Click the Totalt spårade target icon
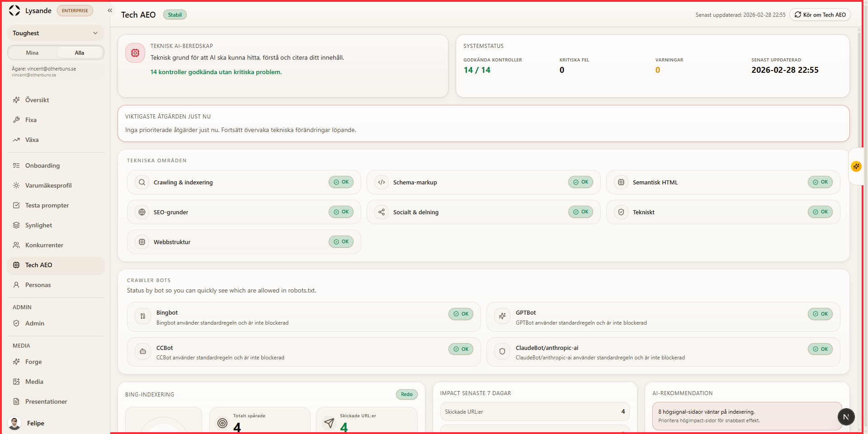 coord(222,423)
